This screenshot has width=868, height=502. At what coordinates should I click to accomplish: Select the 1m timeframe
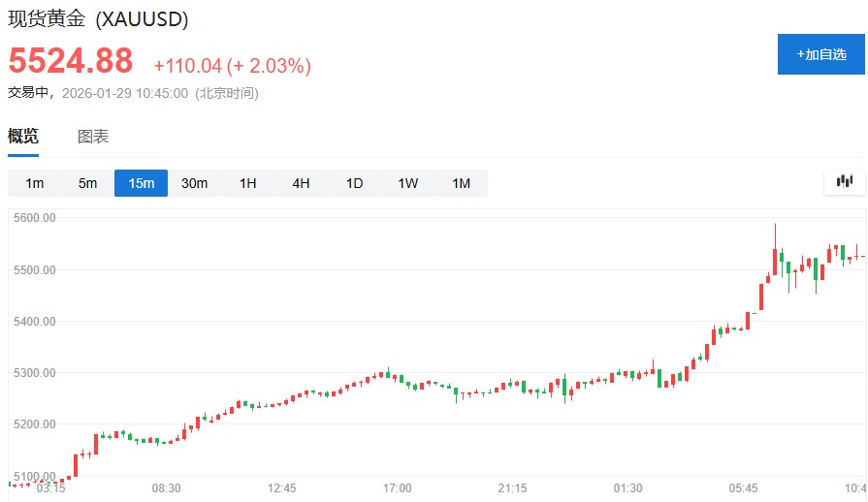coord(34,183)
